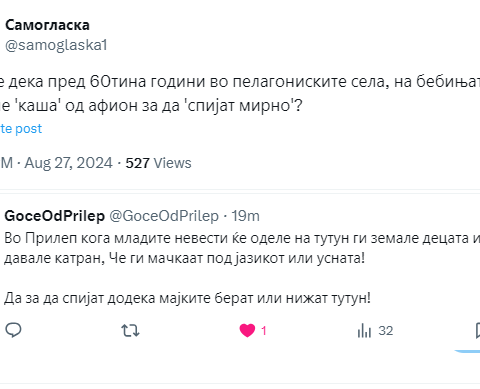Click the reply line beginning Да за да спијат
The image size is (480, 389).
coord(187,298)
